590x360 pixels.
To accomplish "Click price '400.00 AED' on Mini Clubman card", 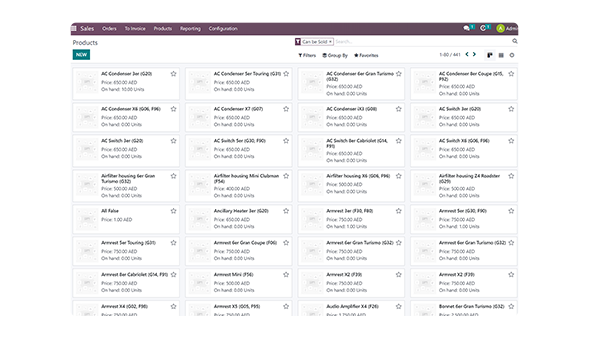I will pos(237,189).
